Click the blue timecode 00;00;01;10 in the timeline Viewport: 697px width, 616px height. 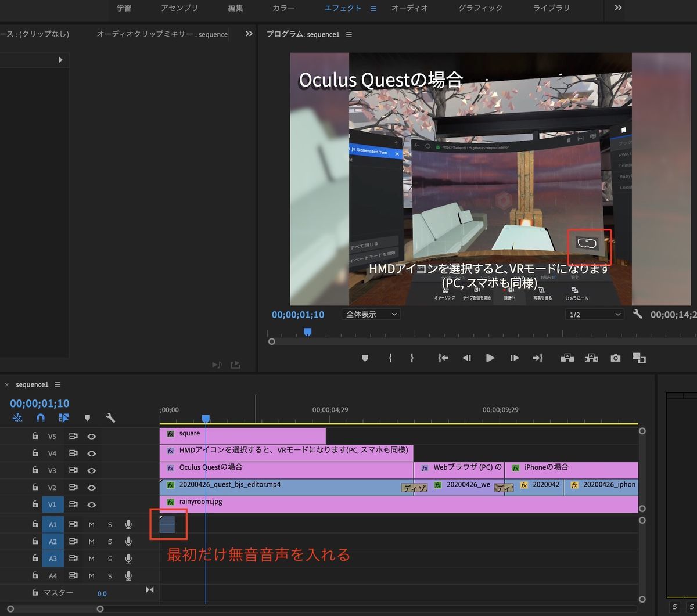coord(39,403)
